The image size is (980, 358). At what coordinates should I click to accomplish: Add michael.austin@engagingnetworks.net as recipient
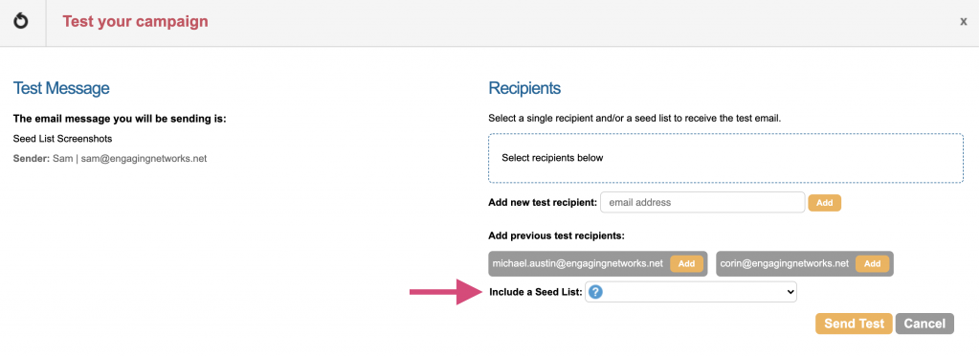[x=686, y=263]
